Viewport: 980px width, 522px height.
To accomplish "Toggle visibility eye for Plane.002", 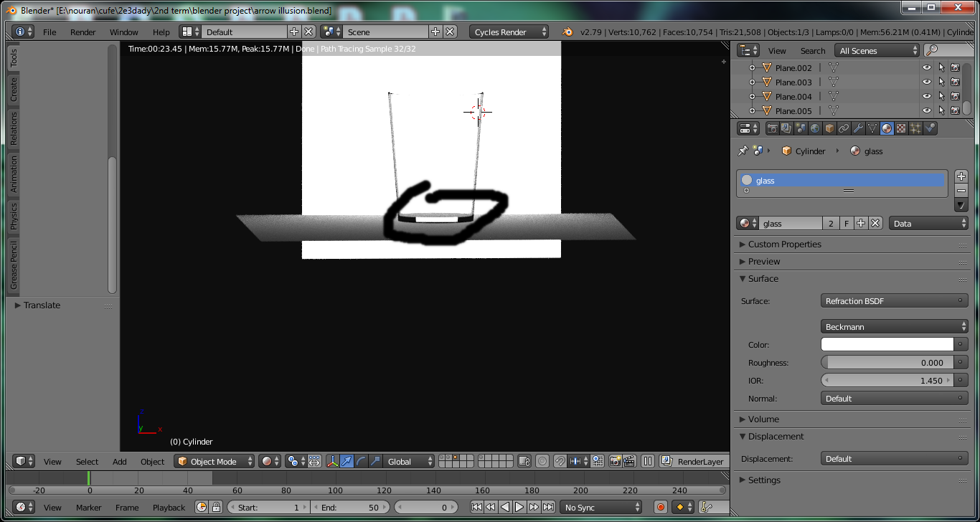I will 927,67.
